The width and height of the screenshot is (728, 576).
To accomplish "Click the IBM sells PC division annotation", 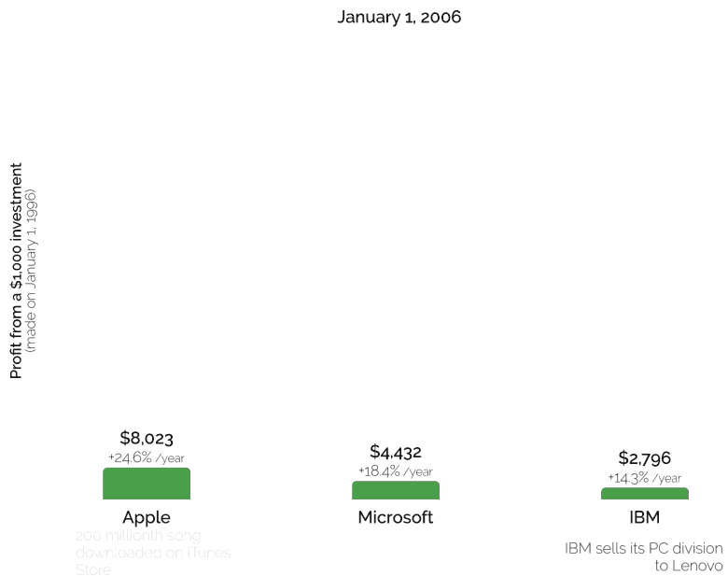I will (644, 556).
